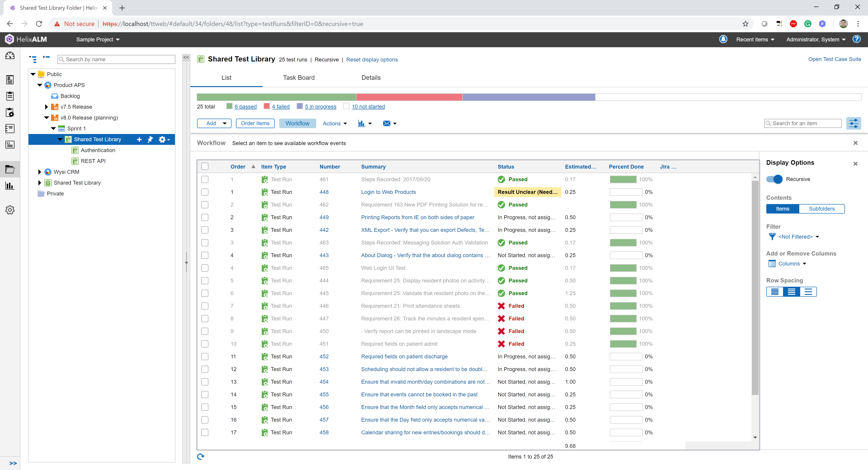
Task: Switch to the Task Board tab
Action: click(x=299, y=78)
